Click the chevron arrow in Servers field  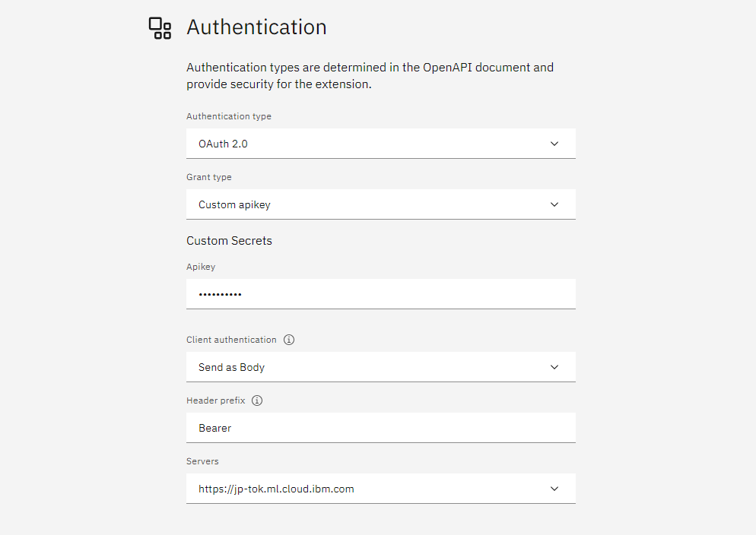pos(554,489)
